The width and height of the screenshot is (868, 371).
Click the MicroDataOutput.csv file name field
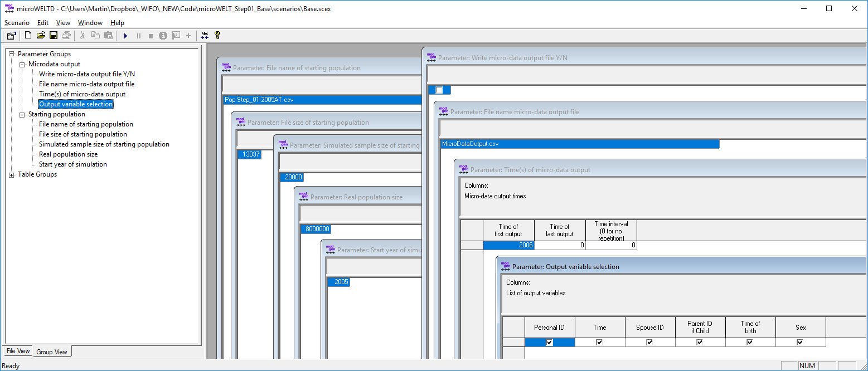(x=580, y=144)
